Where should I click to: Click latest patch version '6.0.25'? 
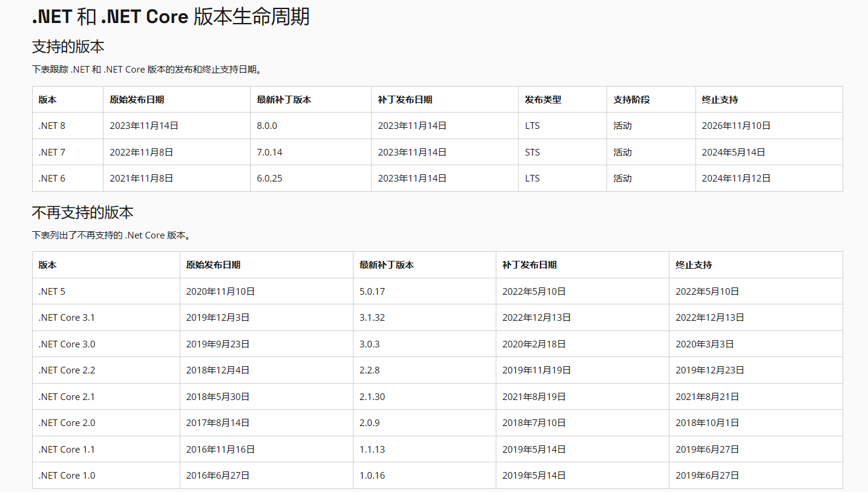click(269, 179)
